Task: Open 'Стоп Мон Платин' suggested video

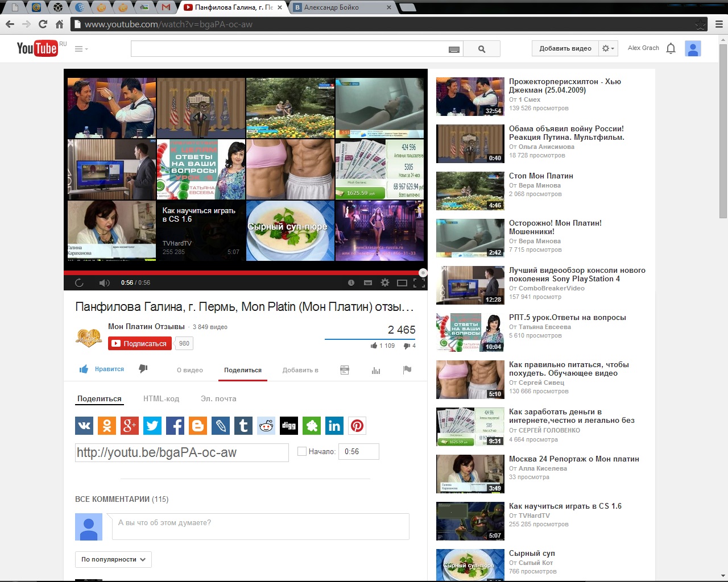Action: 541,176
